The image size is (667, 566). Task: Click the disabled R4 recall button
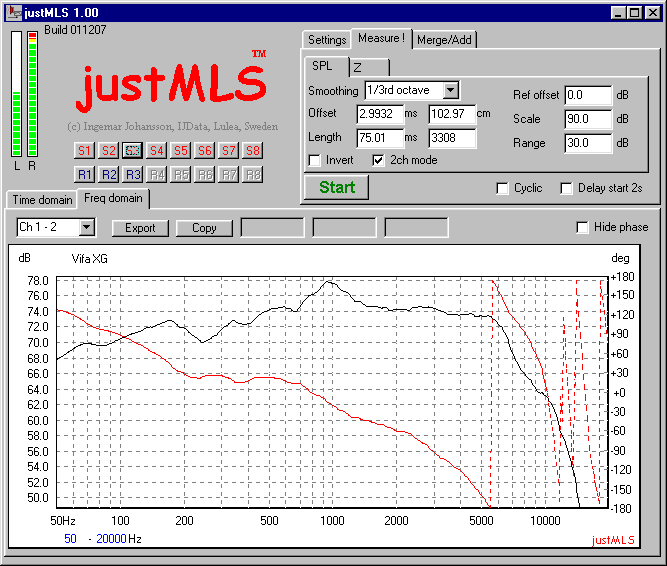point(157,174)
